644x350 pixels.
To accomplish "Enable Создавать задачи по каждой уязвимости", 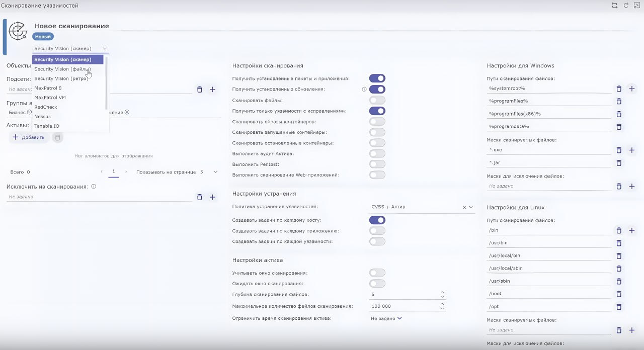I will [x=377, y=242].
